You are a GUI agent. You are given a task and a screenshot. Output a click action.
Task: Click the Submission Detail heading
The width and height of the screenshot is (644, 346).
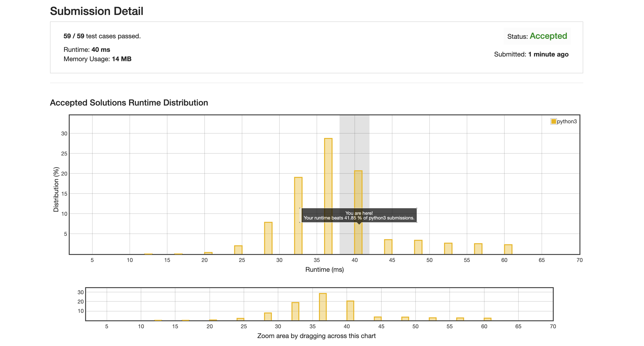[97, 11]
